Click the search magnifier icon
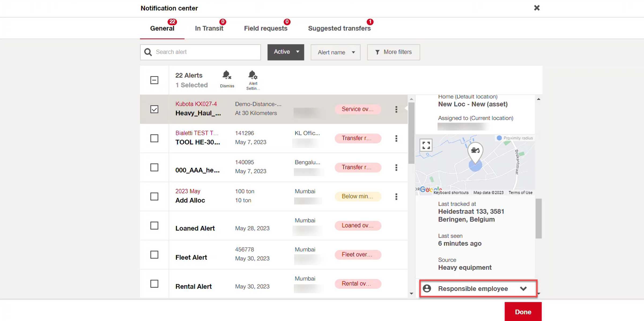Screen dimensions: 644x321 point(148,52)
